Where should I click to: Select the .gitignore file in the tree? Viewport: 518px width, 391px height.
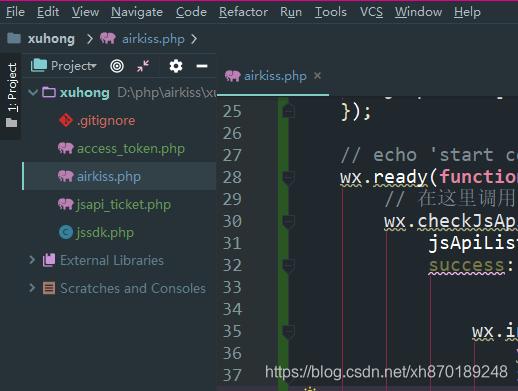pos(106,120)
